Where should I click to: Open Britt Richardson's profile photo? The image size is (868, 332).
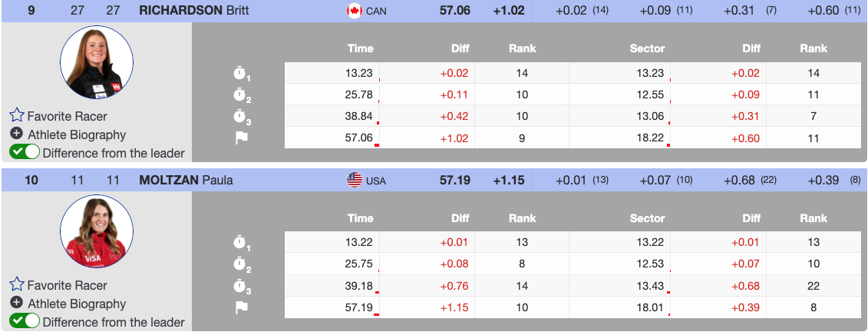tap(97, 63)
